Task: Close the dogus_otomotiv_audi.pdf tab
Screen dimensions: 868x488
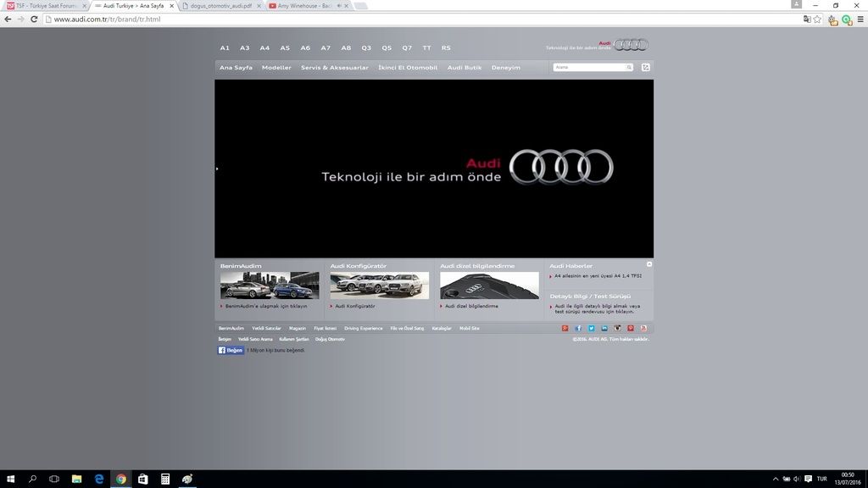Action: [x=259, y=6]
